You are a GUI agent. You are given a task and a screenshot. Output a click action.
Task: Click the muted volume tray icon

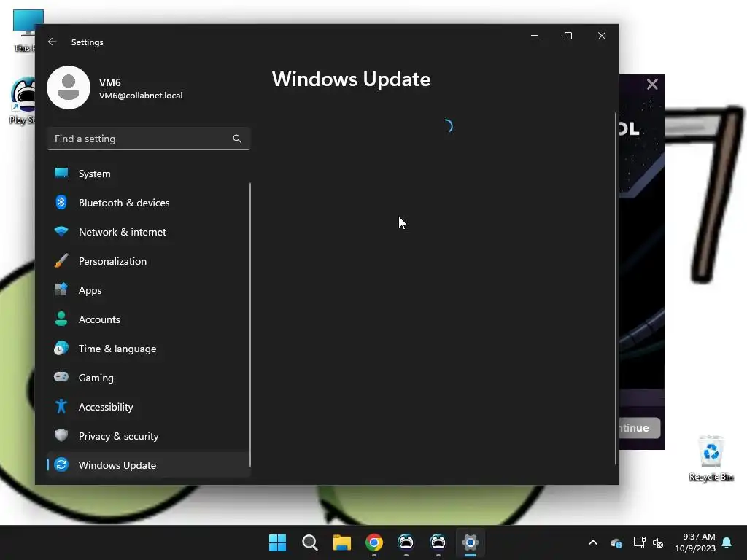coord(658,542)
